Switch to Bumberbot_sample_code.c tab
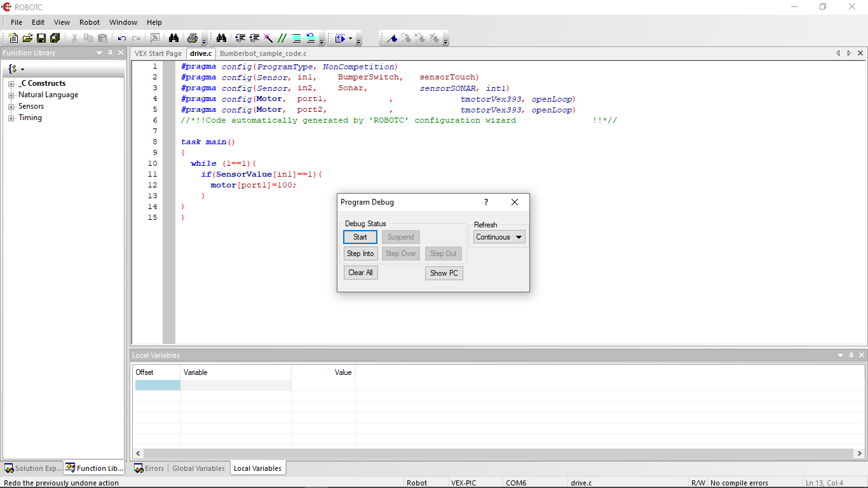 [263, 53]
